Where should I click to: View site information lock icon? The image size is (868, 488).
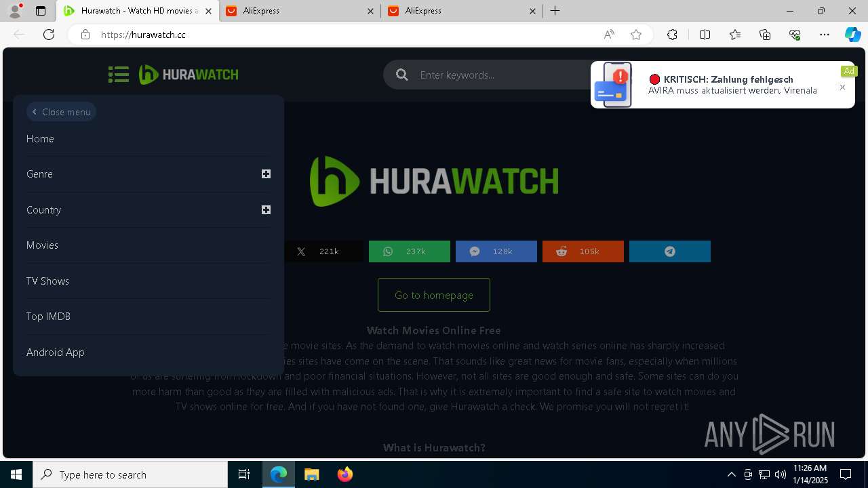coord(85,35)
